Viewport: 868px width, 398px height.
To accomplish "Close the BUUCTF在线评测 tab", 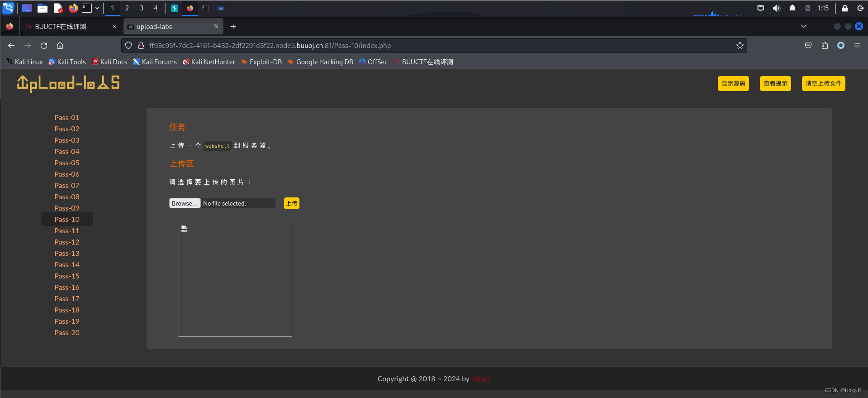I will (114, 26).
